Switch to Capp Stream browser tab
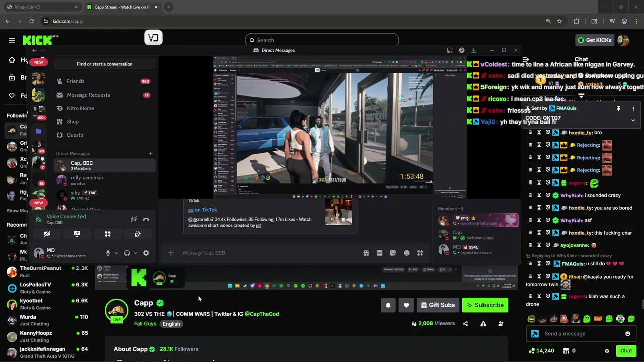The image size is (644, 362). pos(121,7)
